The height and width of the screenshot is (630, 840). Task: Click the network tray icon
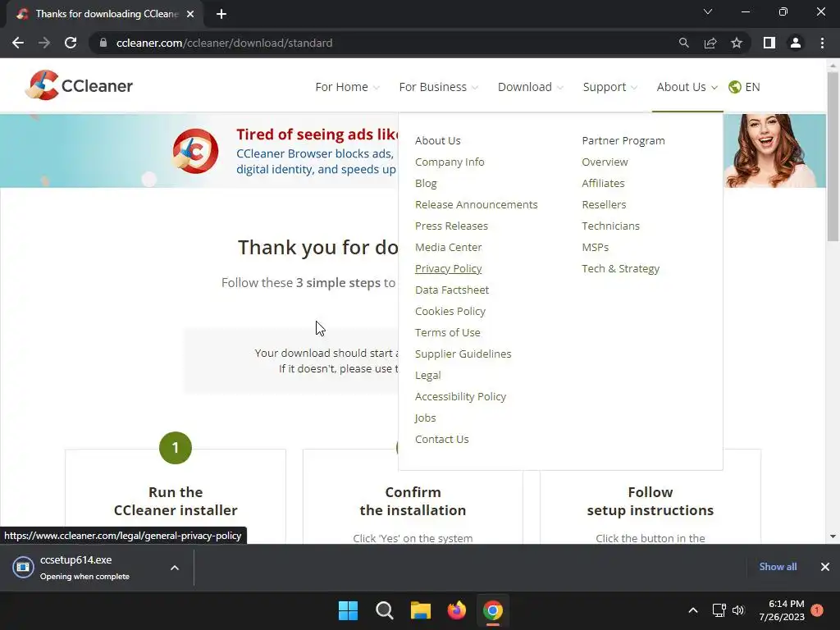point(719,610)
